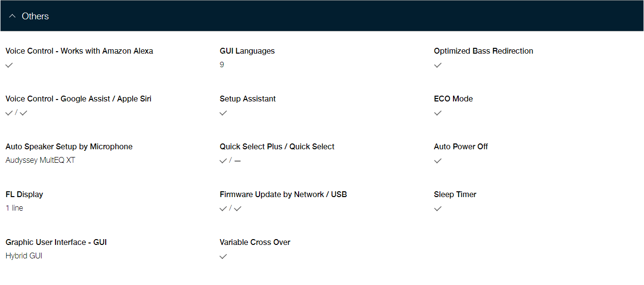Image resolution: width=644 pixels, height=285 pixels.
Task: Click checkmark under Sleep Timer
Action: 438,209
